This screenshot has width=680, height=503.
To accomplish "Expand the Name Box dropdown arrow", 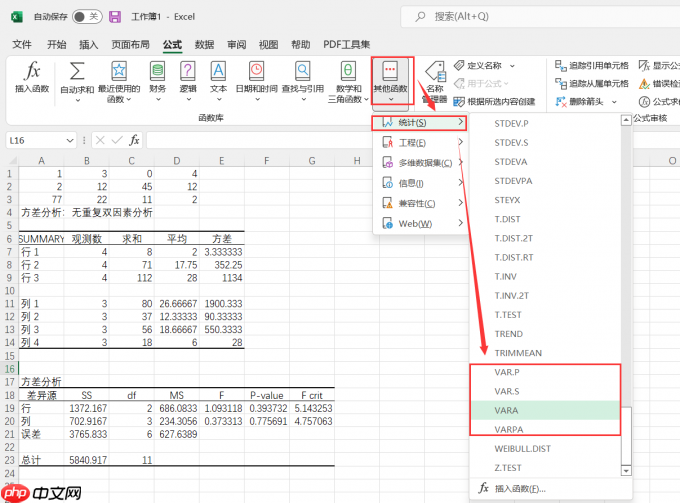I will click(70, 140).
